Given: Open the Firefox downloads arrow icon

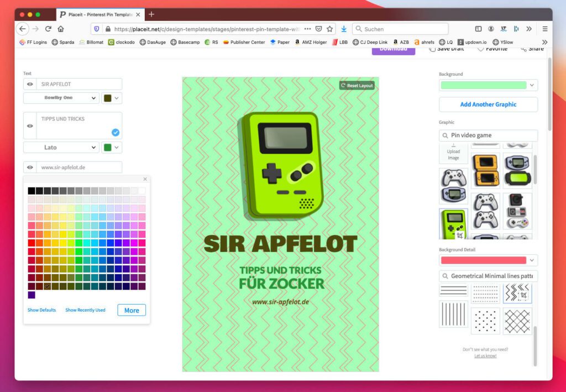Looking at the screenshot, I should point(344,28).
